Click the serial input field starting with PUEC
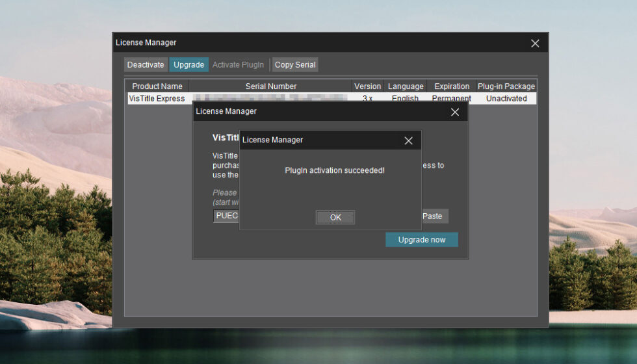Screen dimensions: 637x364 coord(226,216)
